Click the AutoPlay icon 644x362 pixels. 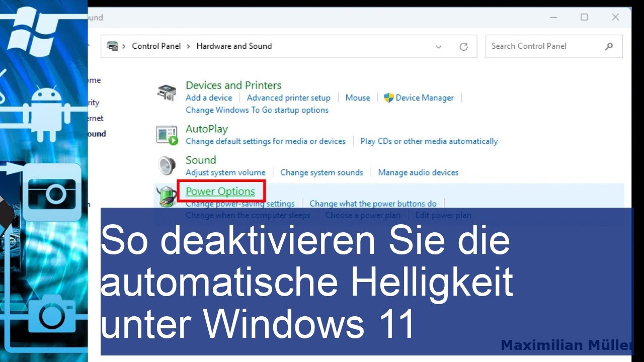(167, 135)
